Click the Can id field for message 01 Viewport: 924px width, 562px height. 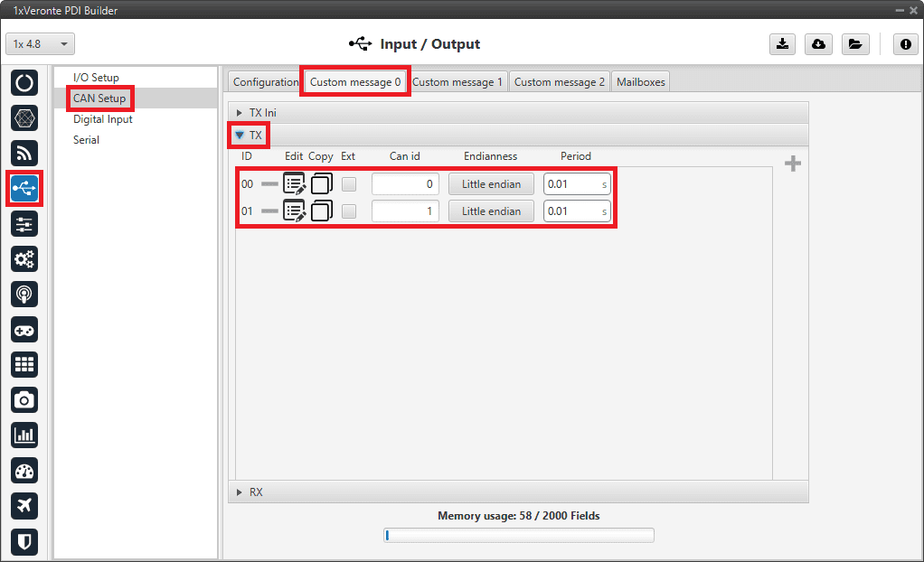tap(405, 211)
